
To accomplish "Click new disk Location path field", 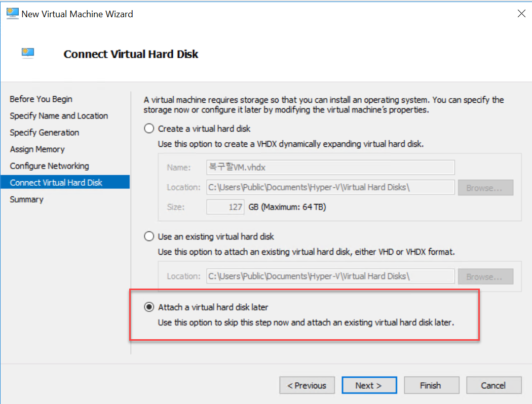I will [x=330, y=187].
